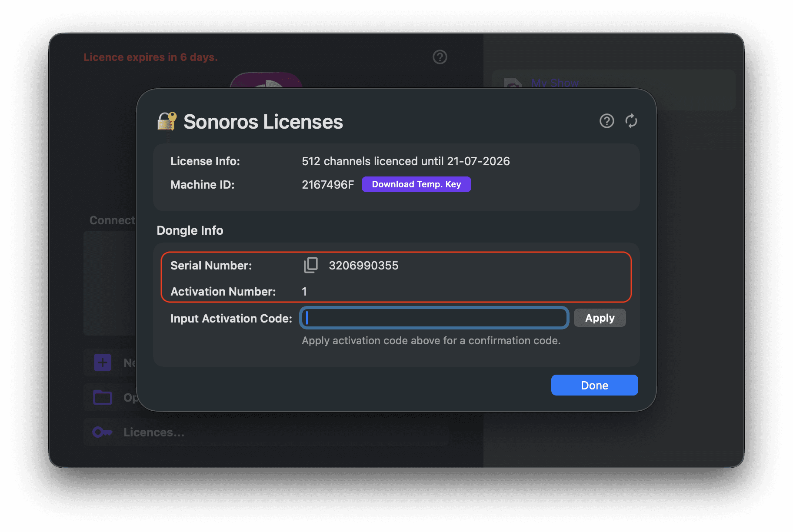Click the activation number value 1
This screenshot has height=532, width=793.
304,292
